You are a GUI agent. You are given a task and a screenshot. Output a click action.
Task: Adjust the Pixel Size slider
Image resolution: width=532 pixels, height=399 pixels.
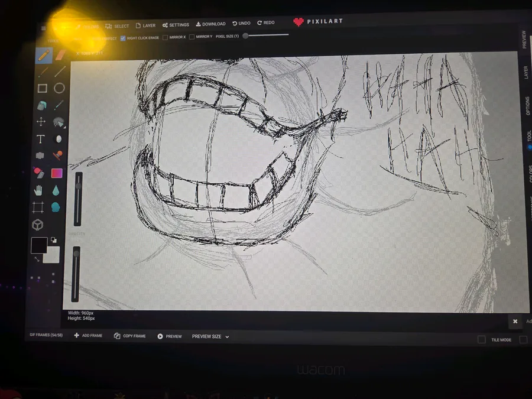(x=265, y=35)
